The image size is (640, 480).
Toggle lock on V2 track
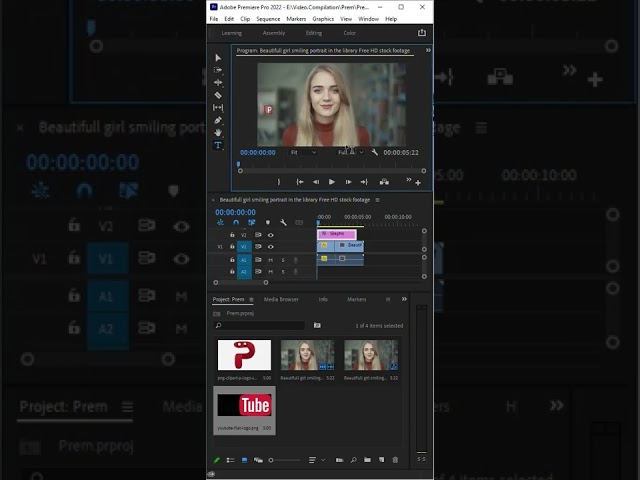tap(232, 235)
